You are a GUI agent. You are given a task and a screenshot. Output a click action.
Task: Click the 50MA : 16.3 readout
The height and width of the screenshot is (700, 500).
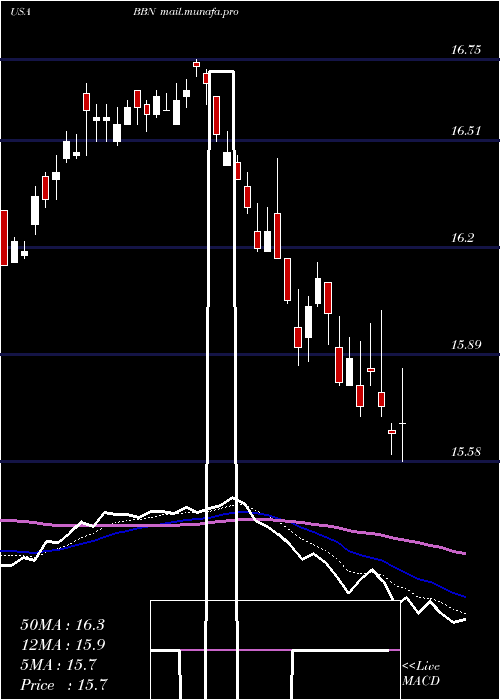[62, 625]
